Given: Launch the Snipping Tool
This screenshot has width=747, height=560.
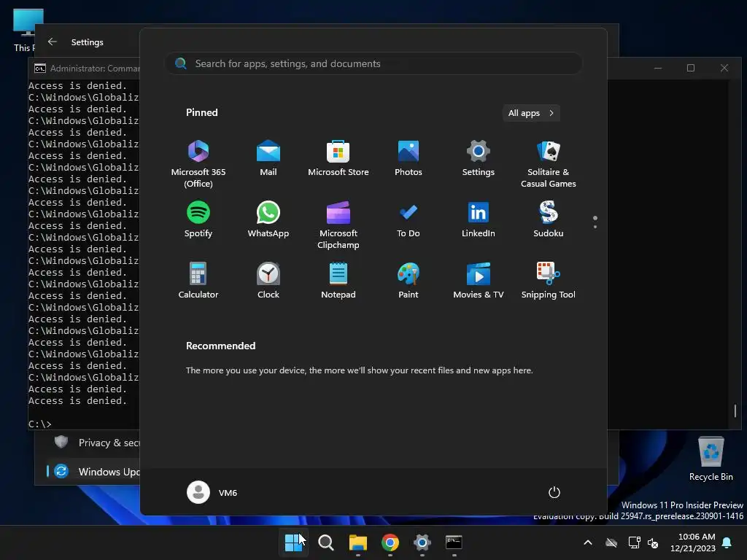Looking at the screenshot, I should click(x=549, y=281).
